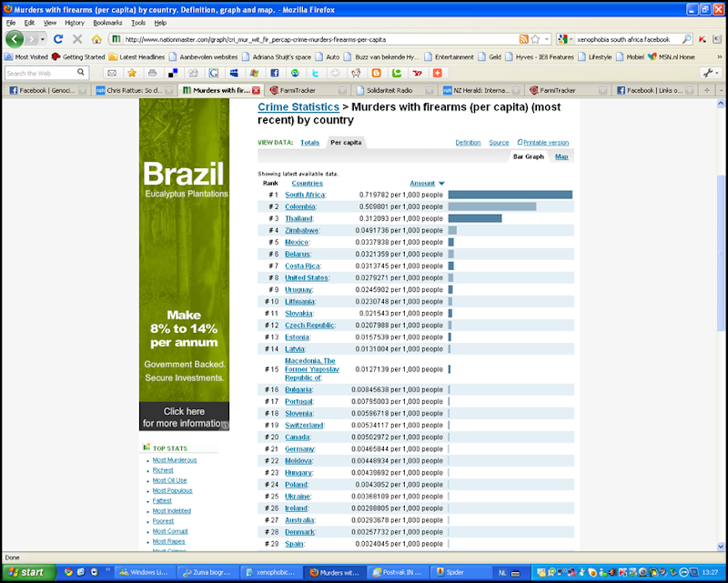Open the gold star favorites toolbar icon
This screenshot has width=728, height=583.
tap(132, 73)
